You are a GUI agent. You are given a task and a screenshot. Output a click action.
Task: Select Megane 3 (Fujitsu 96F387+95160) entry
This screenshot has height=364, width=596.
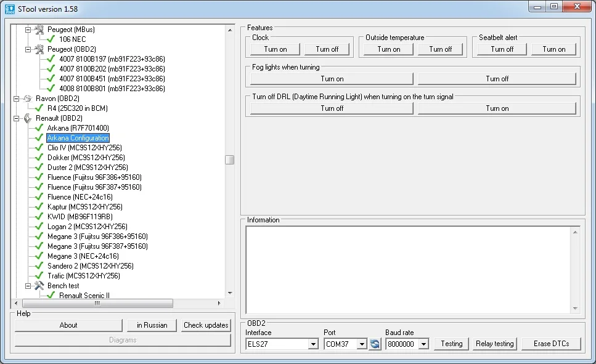tap(97, 246)
